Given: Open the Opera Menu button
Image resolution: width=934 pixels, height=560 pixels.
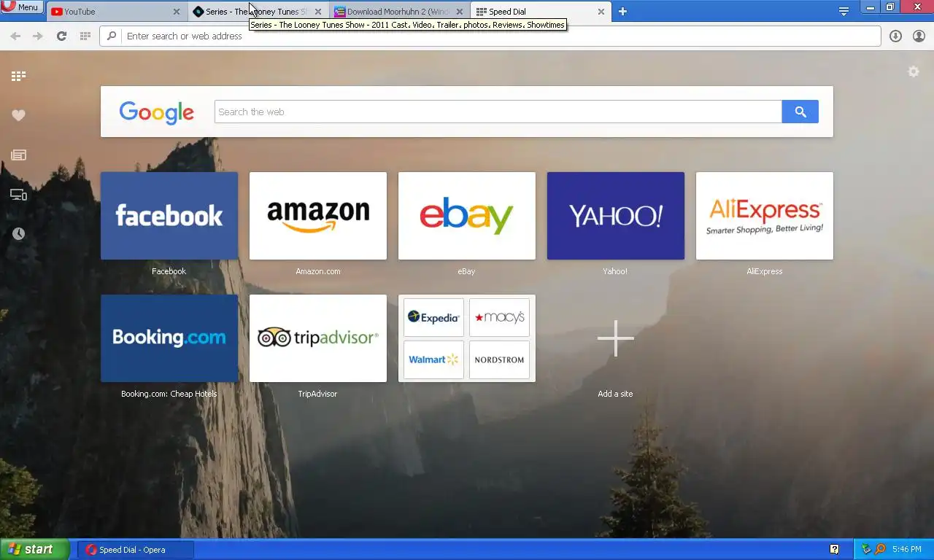Looking at the screenshot, I should (x=22, y=7).
